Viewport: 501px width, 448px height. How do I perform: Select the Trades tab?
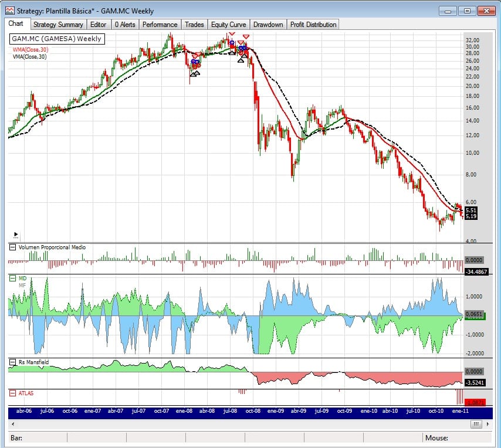(x=194, y=25)
